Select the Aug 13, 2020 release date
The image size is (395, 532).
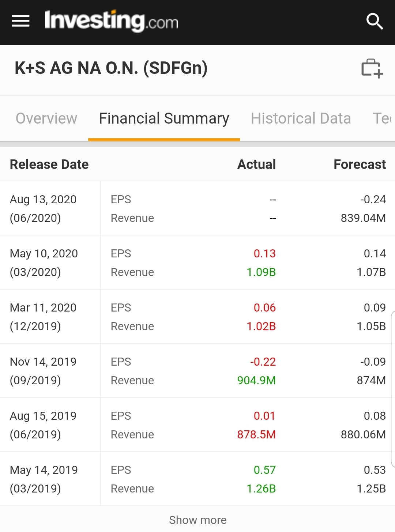click(x=43, y=200)
